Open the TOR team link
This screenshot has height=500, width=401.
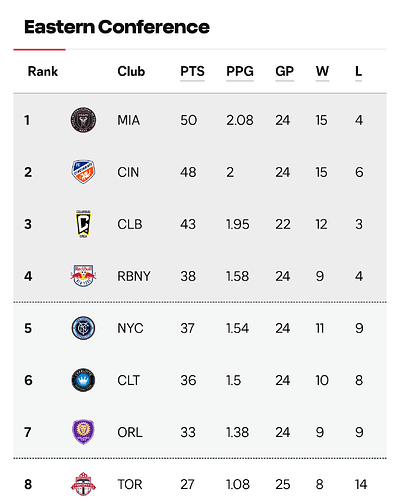[x=130, y=484]
